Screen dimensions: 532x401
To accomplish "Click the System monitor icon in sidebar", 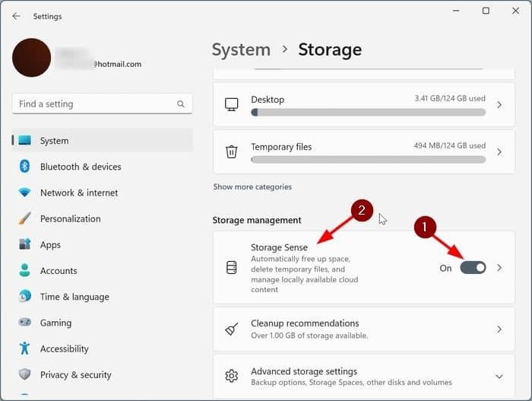I will 24,140.
